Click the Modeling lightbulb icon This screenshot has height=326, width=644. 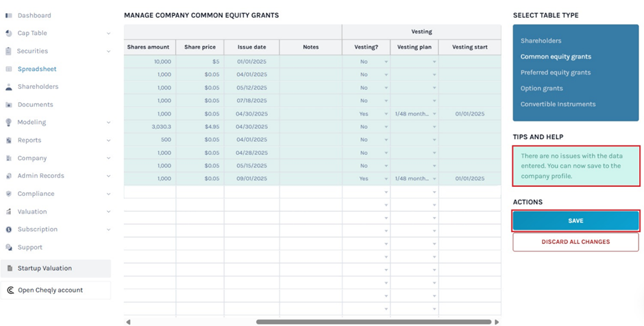tap(9, 123)
